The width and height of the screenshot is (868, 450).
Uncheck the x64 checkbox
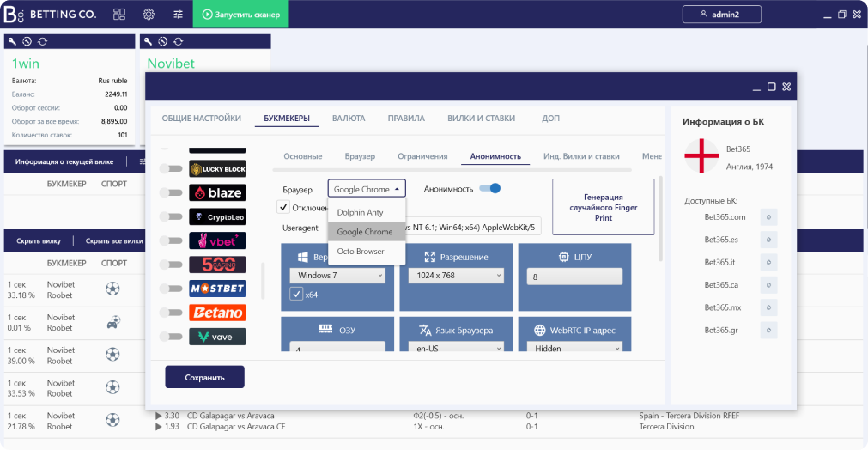pos(296,295)
